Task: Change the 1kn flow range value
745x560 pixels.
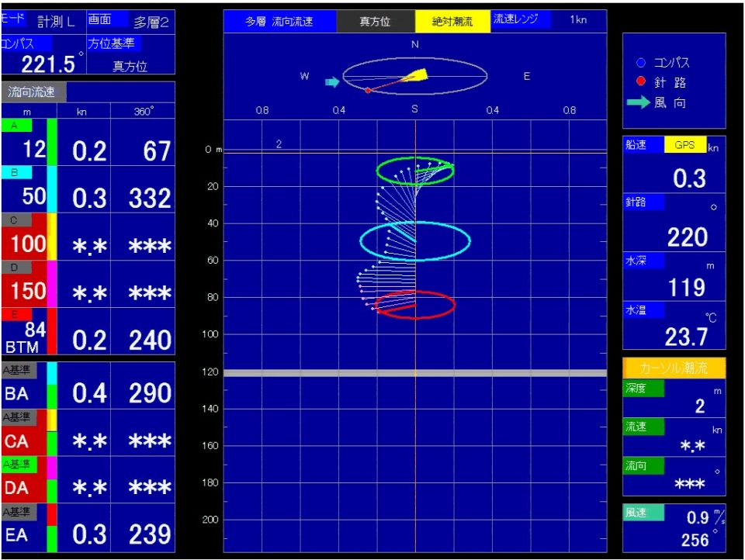Action: point(578,19)
